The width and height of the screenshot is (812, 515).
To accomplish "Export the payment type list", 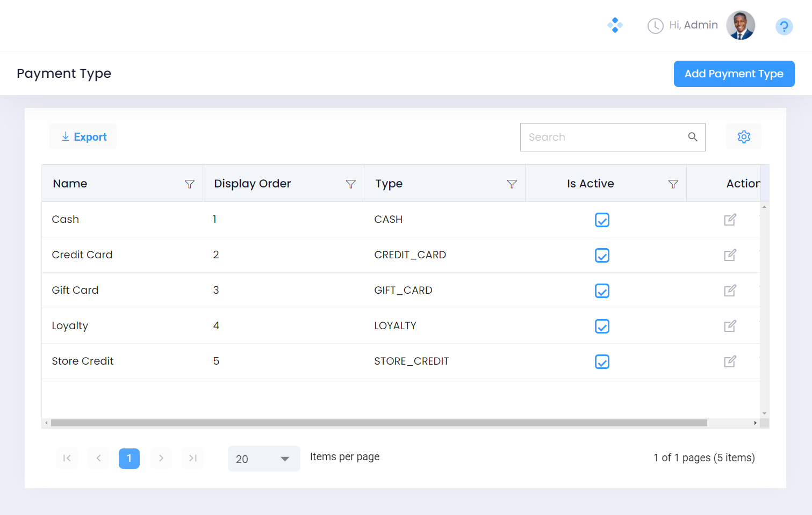I will [x=83, y=137].
